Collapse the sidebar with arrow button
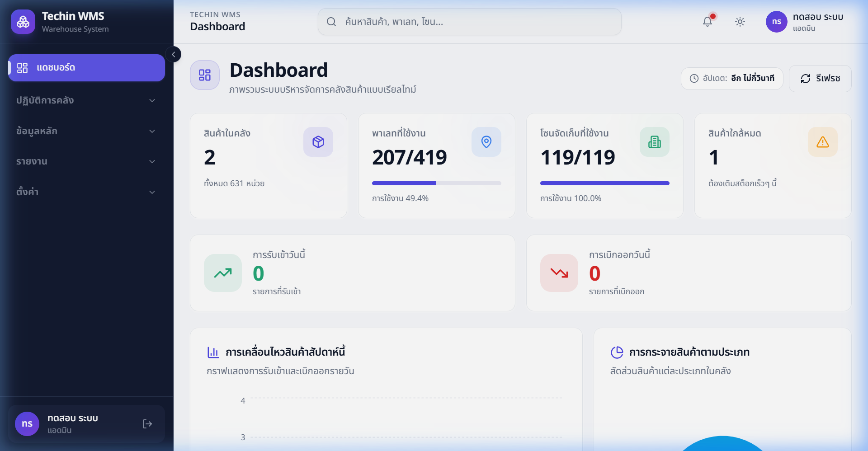The image size is (868, 451). [x=173, y=54]
